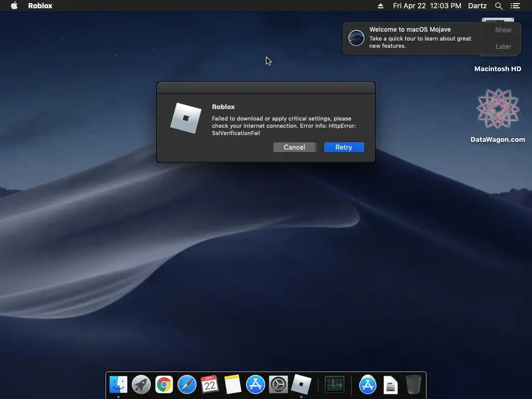Click the Roblox heading in the dialog
Screen dimensions: 532x399
(223, 107)
